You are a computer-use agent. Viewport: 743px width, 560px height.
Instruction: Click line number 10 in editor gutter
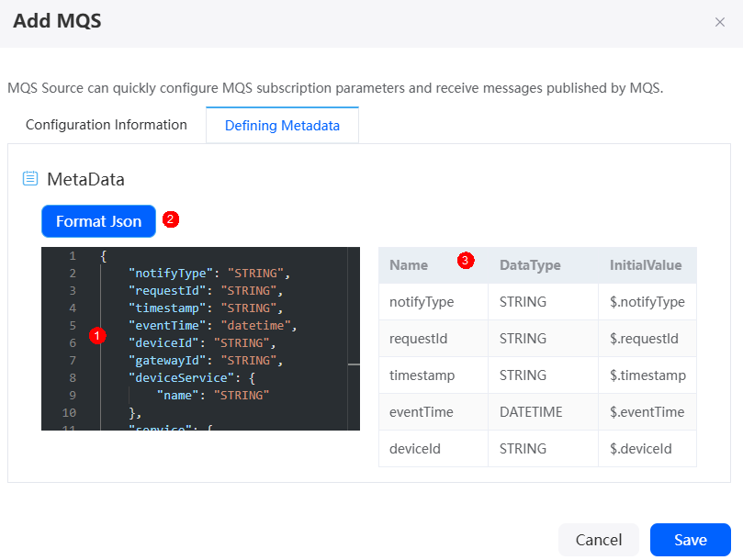69,413
